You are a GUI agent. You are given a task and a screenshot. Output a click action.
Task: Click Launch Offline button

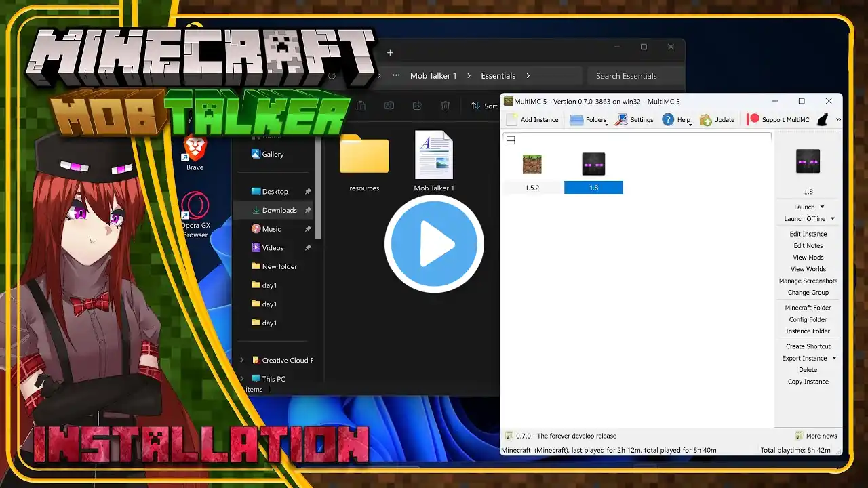804,219
